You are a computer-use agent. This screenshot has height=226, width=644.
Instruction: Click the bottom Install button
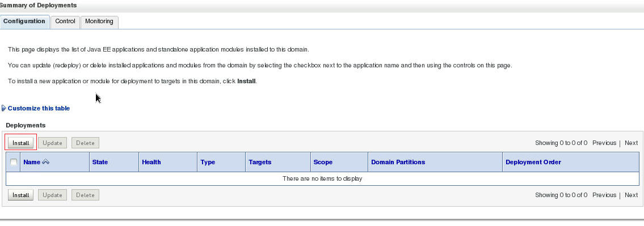pos(20,195)
